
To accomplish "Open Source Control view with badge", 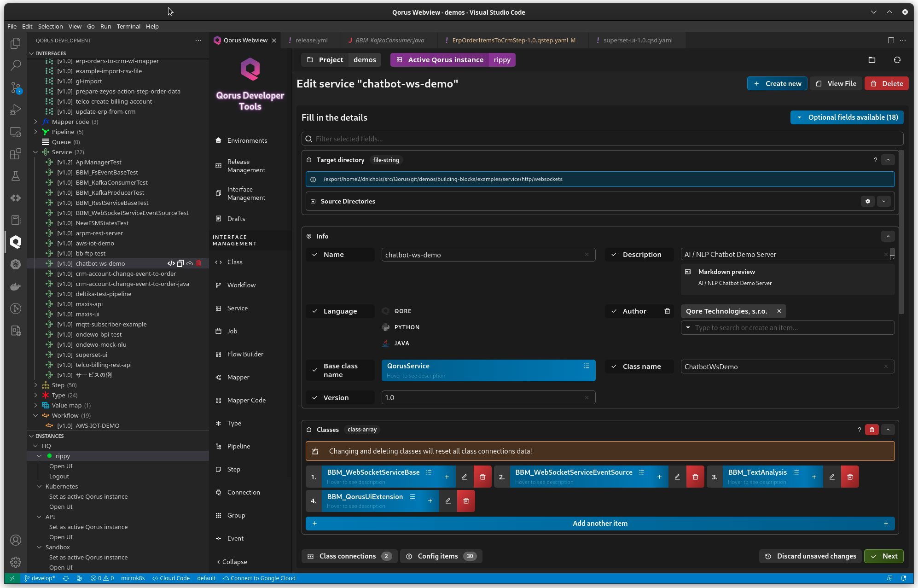I will point(16,87).
